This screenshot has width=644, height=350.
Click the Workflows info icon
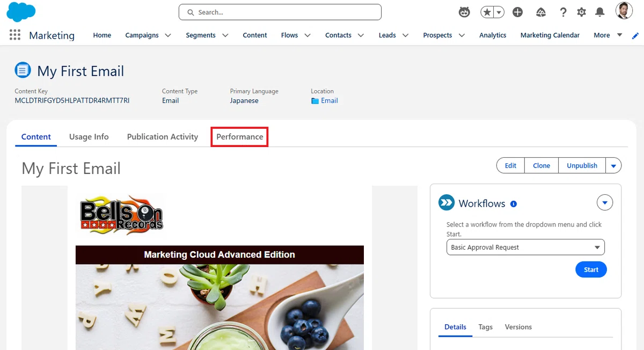coord(514,204)
